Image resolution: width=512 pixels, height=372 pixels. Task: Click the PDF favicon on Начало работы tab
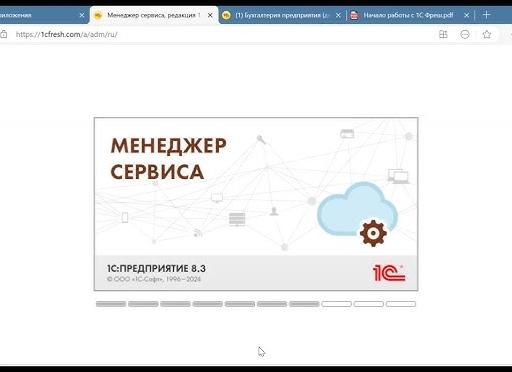point(354,15)
